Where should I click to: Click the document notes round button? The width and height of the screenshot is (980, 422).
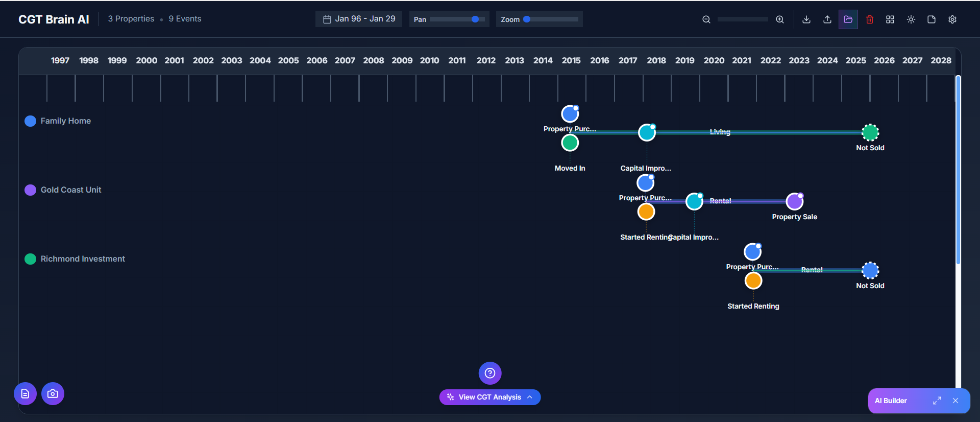(x=25, y=394)
